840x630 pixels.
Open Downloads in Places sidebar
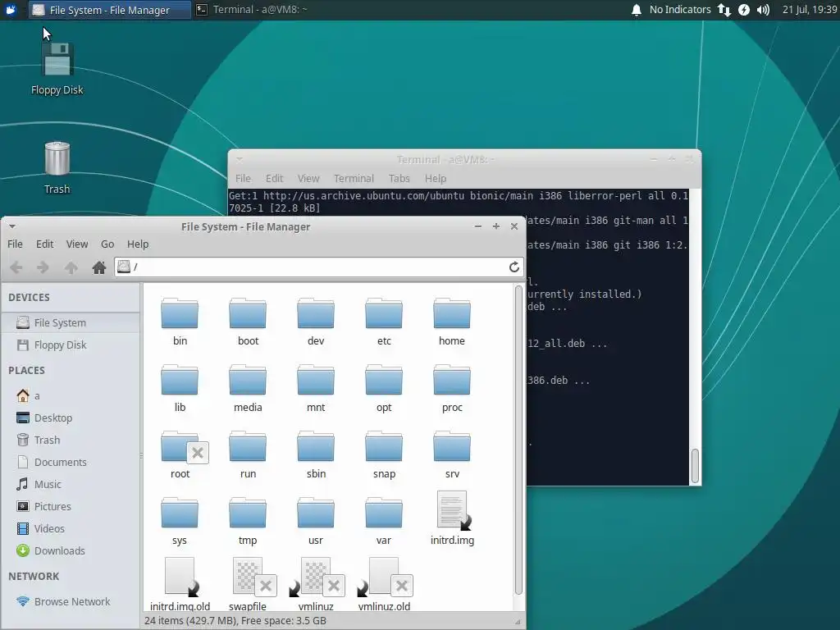[71, 550]
